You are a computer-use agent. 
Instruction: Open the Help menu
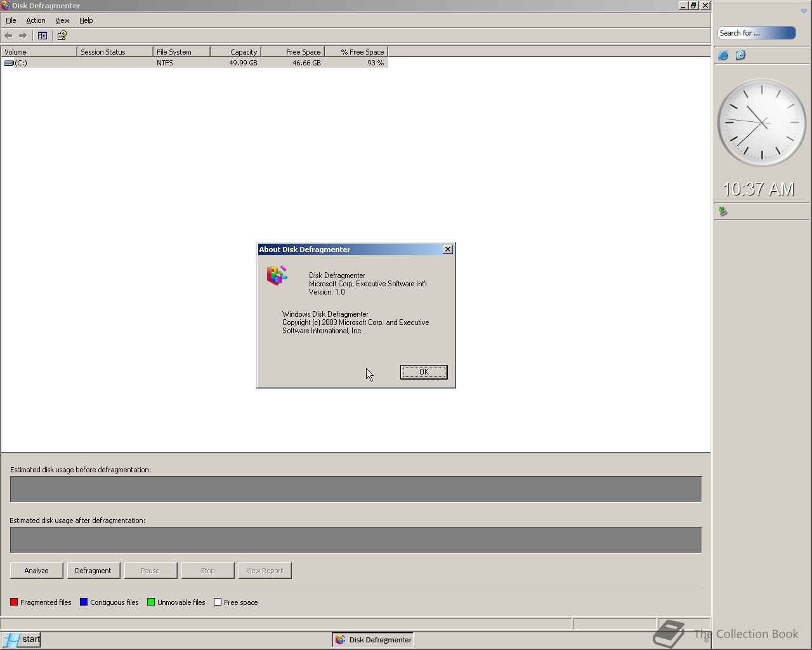[x=86, y=20]
